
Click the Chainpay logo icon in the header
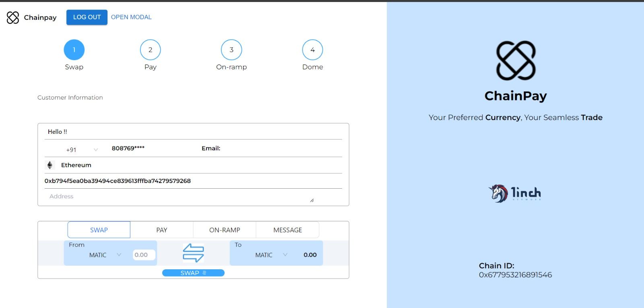point(13,17)
